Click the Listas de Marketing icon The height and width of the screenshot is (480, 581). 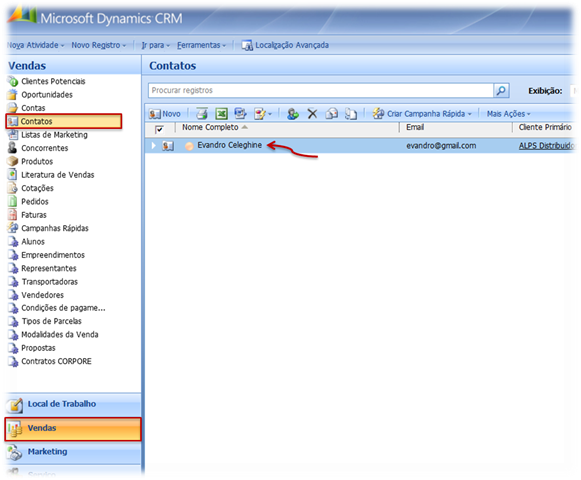pos(13,135)
